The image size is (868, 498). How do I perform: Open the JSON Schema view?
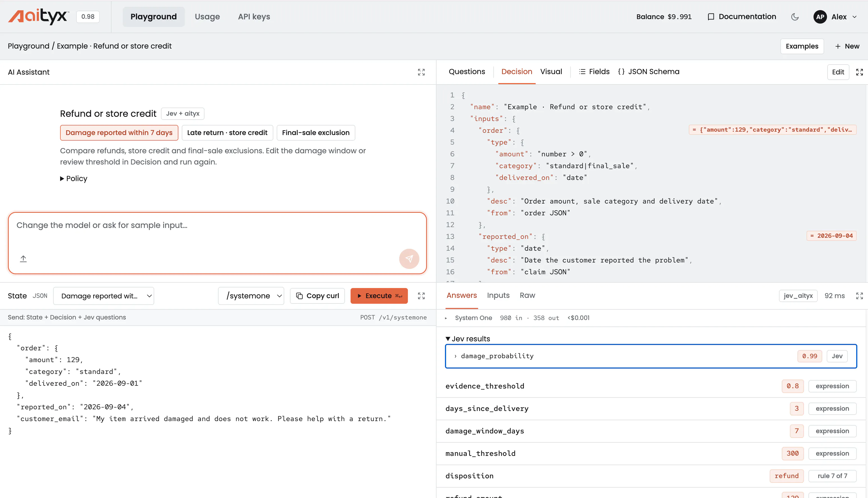[x=649, y=72]
